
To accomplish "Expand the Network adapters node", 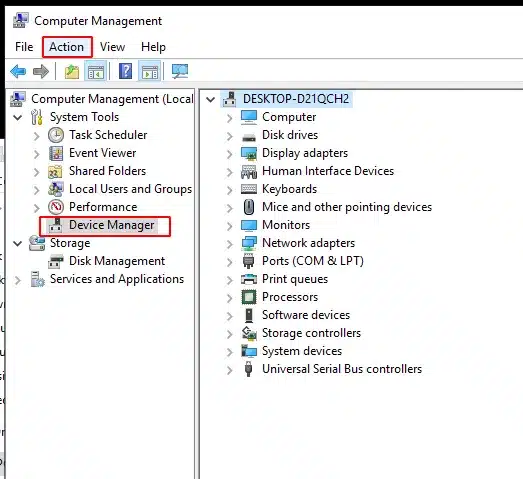I will click(x=229, y=244).
